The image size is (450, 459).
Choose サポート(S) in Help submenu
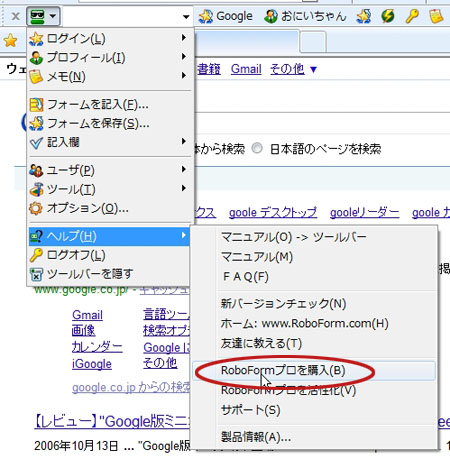(x=314, y=410)
